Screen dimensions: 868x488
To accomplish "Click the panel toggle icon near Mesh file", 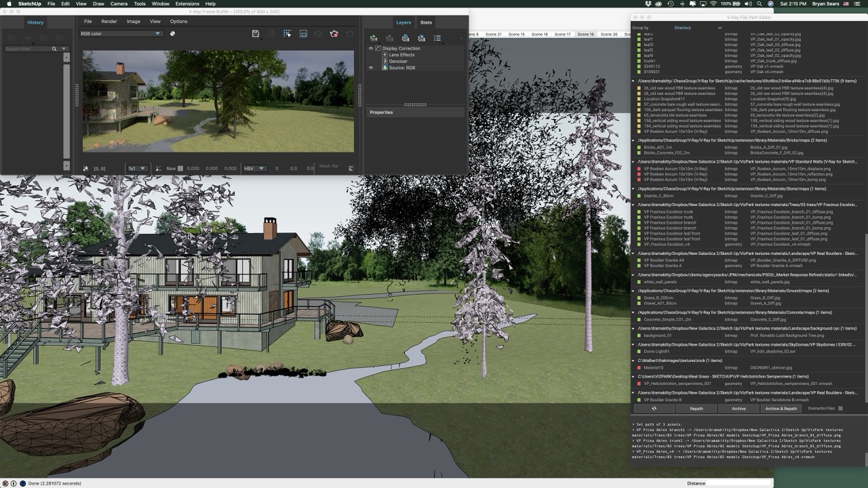I will (351, 168).
